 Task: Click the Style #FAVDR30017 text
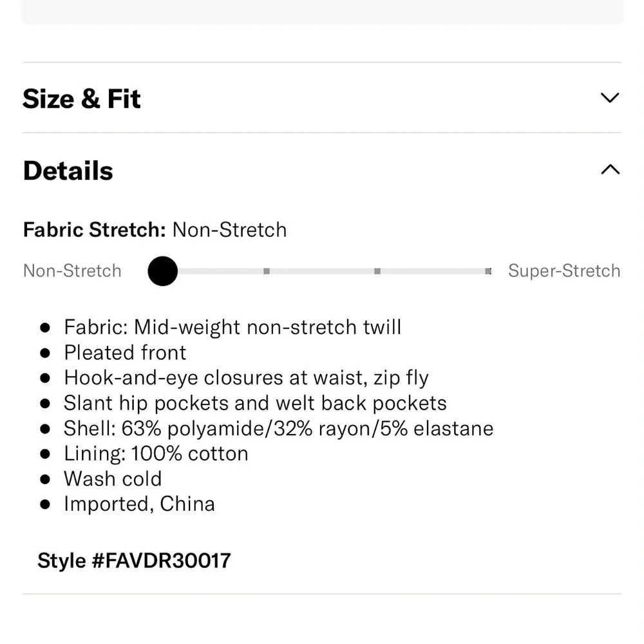(x=134, y=560)
